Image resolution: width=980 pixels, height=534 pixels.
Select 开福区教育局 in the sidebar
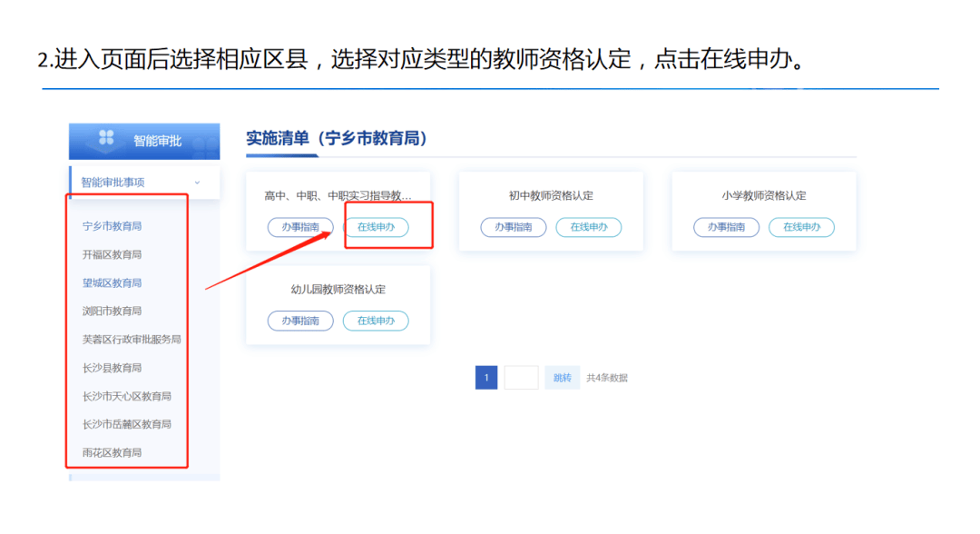(112, 254)
